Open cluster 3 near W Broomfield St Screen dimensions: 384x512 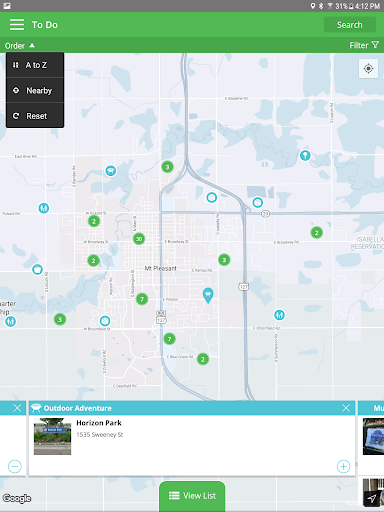click(x=60, y=319)
